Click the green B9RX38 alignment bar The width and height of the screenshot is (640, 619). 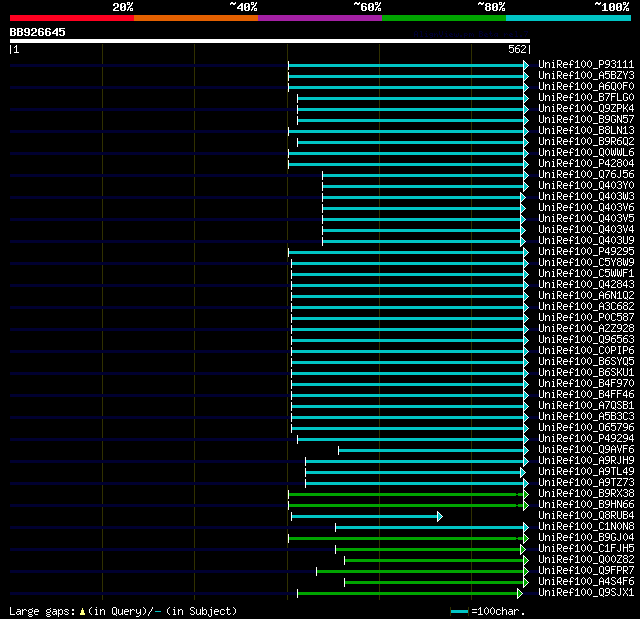(409, 495)
